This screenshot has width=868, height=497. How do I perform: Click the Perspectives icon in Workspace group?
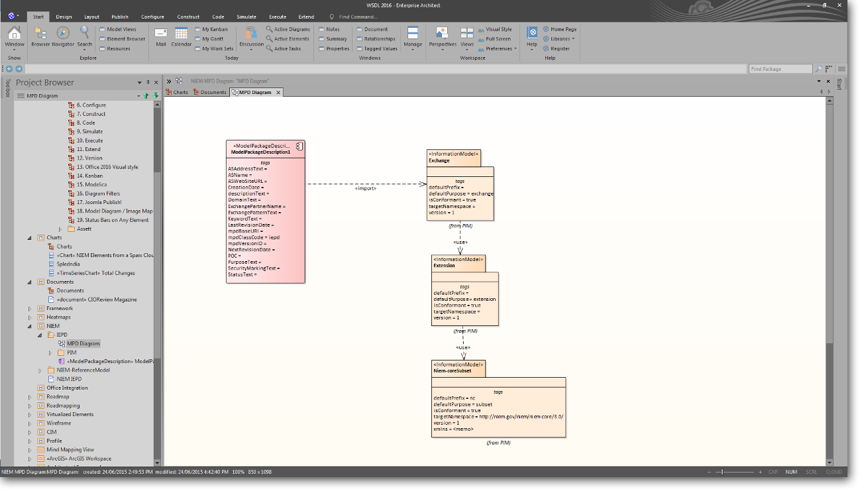pos(442,34)
